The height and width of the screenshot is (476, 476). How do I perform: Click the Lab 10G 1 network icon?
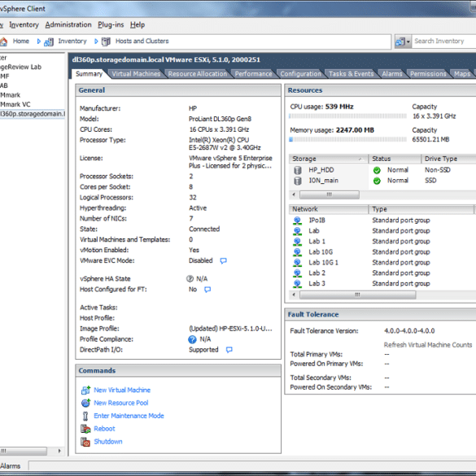(298, 263)
